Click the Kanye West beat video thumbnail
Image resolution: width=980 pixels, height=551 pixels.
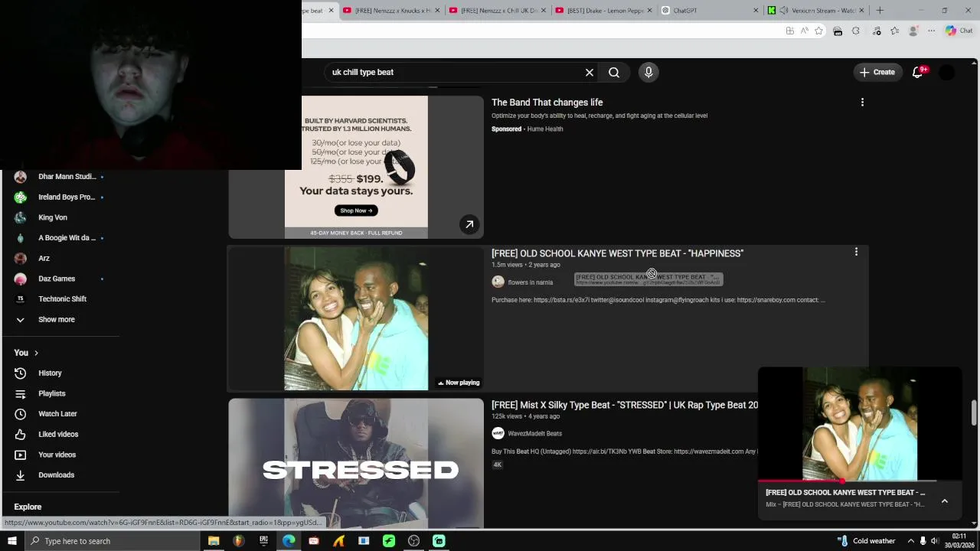coord(356,318)
